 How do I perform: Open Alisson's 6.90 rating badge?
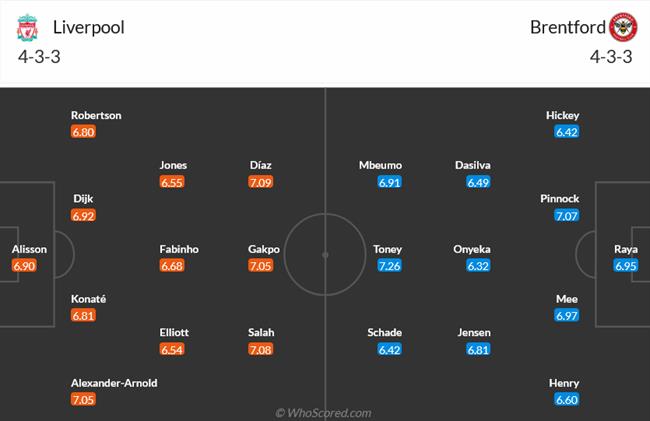point(24,266)
